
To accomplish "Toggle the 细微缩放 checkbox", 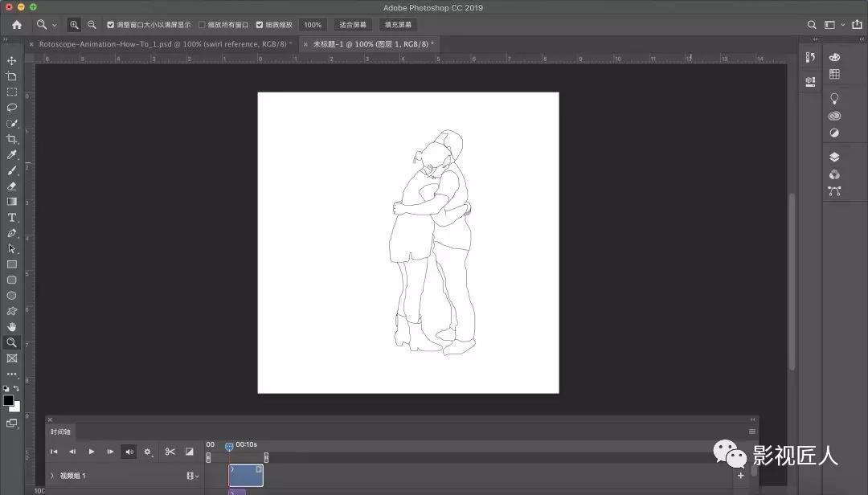I will (260, 25).
